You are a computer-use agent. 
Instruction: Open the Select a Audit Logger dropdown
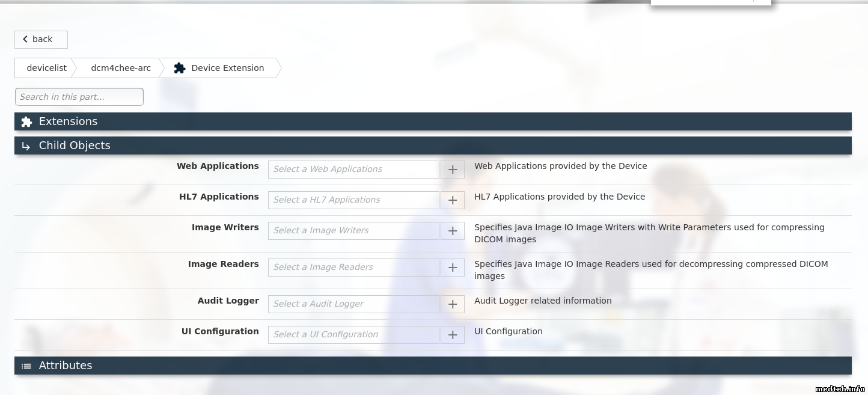click(x=353, y=304)
